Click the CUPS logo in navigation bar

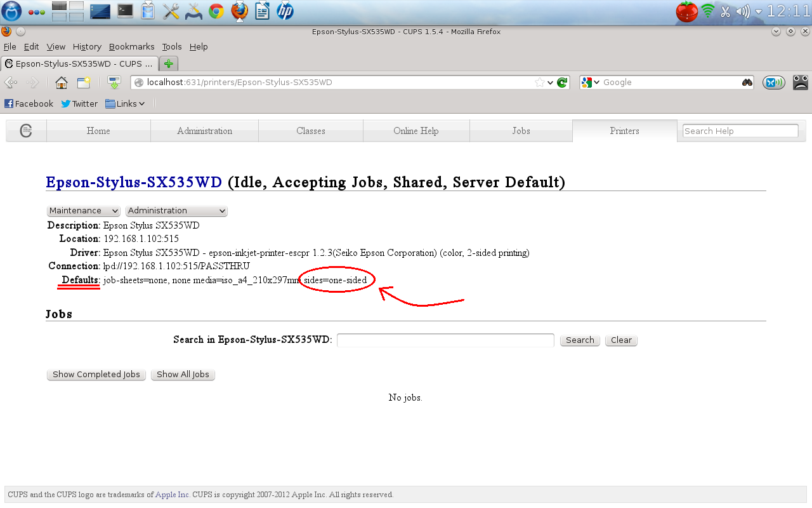(x=26, y=131)
